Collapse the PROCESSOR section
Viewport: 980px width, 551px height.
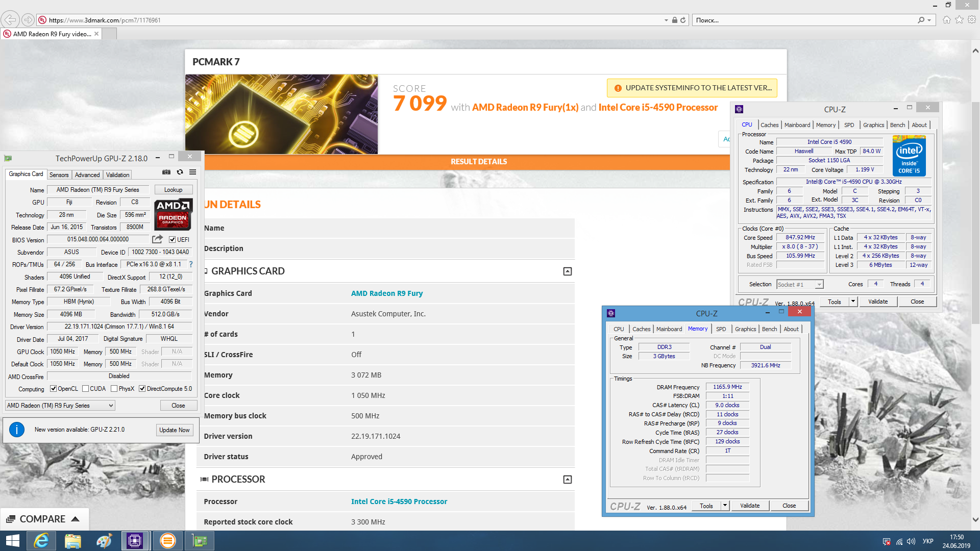[x=568, y=480]
